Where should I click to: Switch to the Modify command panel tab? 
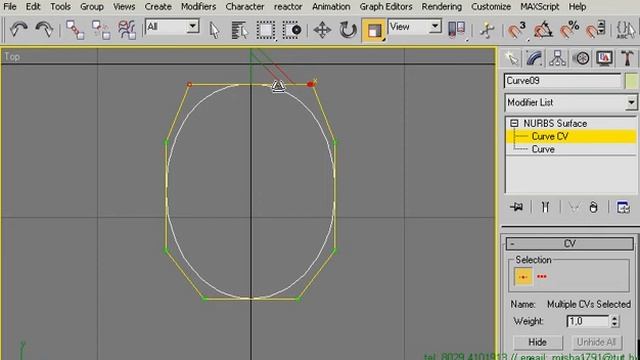click(x=534, y=58)
